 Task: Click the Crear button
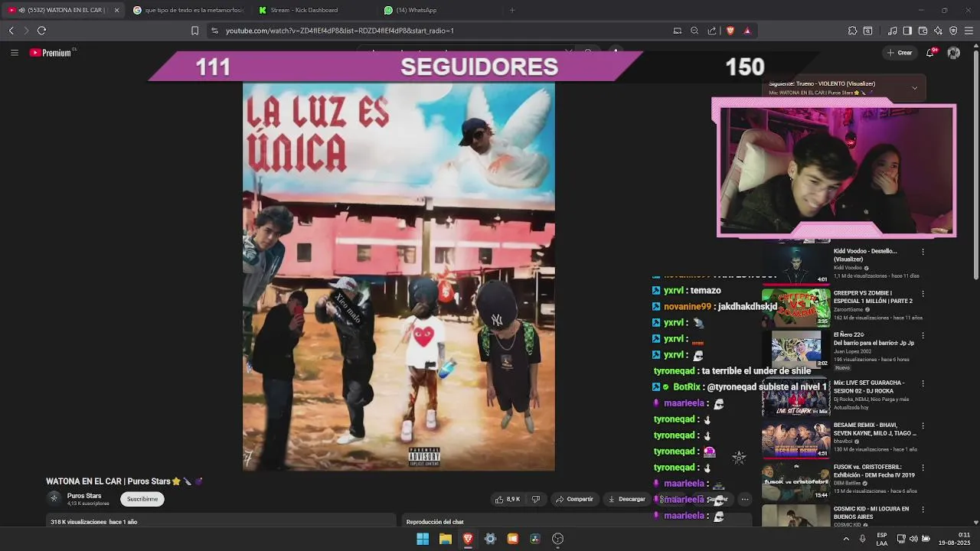[900, 53]
